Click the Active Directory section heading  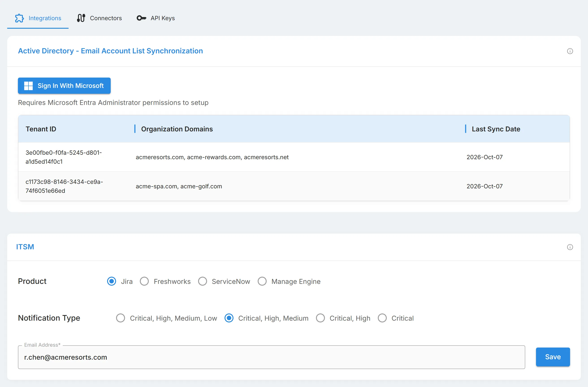click(x=110, y=51)
